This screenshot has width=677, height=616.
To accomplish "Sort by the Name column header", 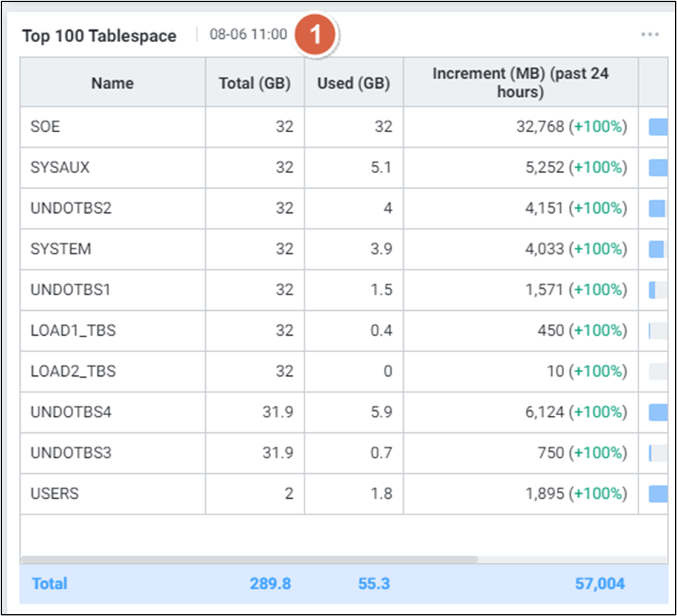I will pyautogui.click(x=112, y=83).
